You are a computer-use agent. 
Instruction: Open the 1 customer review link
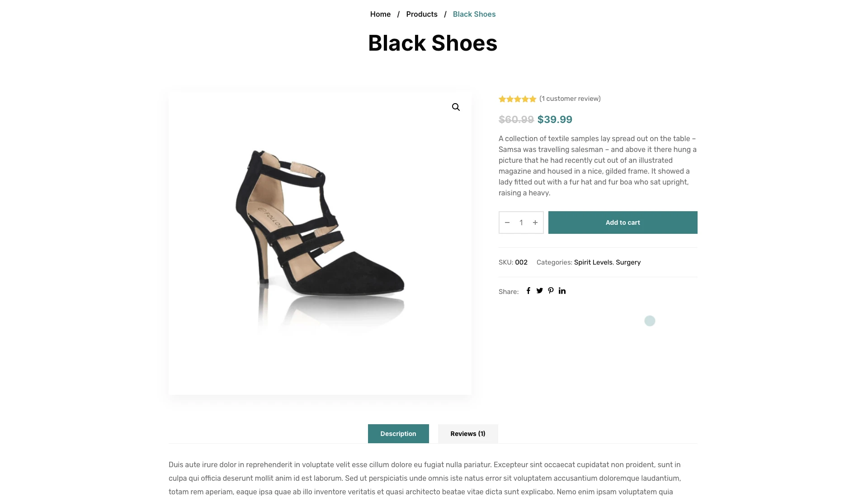click(570, 99)
